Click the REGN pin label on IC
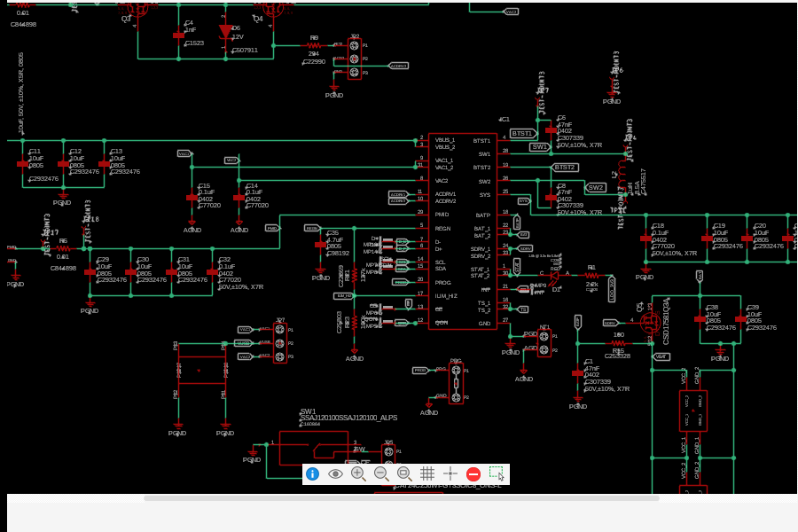The height and width of the screenshot is (532, 798). click(x=442, y=229)
